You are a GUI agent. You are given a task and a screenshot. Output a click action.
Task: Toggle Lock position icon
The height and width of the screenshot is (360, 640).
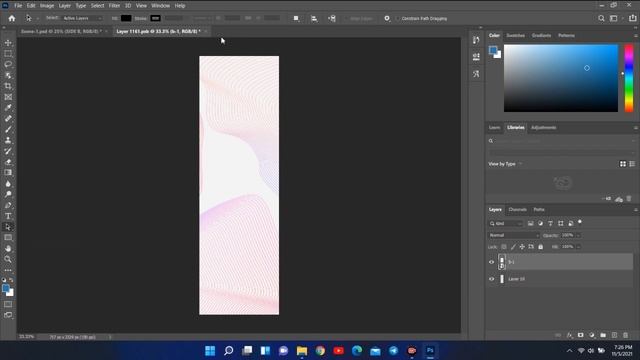(x=522, y=247)
